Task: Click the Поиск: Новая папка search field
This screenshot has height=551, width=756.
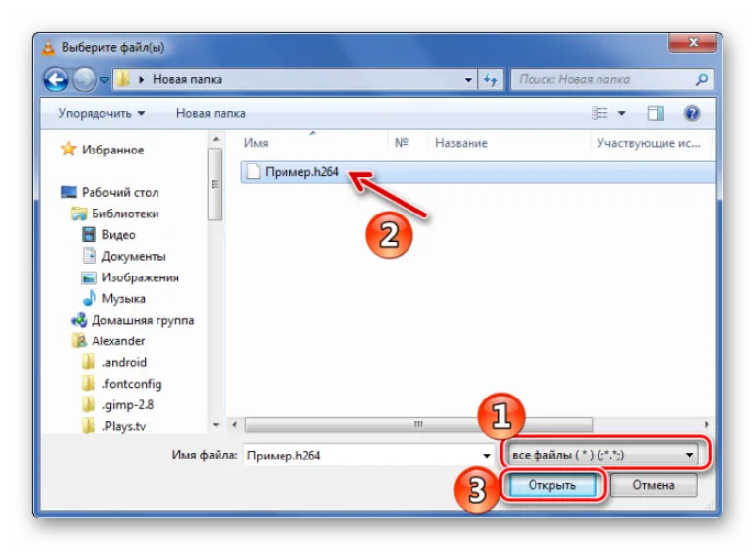Action: (605, 79)
